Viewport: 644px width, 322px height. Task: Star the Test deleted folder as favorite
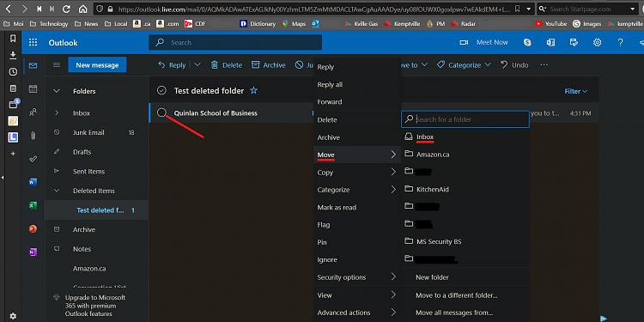pyautogui.click(x=254, y=90)
